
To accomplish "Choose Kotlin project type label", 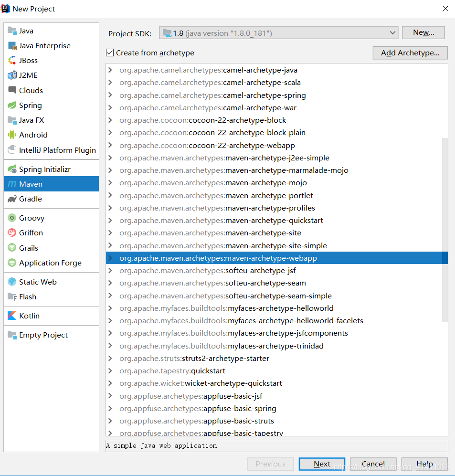I will (x=29, y=316).
